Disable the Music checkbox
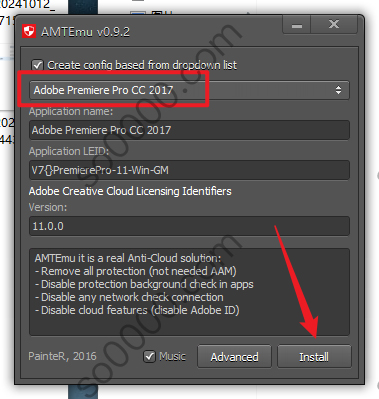Viewport: 379px width, 399px height. (x=149, y=356)
